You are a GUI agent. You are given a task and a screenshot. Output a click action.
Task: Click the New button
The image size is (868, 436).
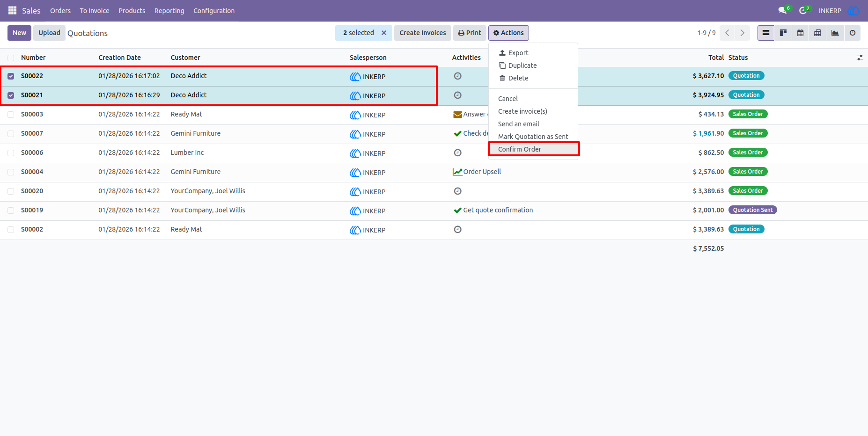click(20, 33)
